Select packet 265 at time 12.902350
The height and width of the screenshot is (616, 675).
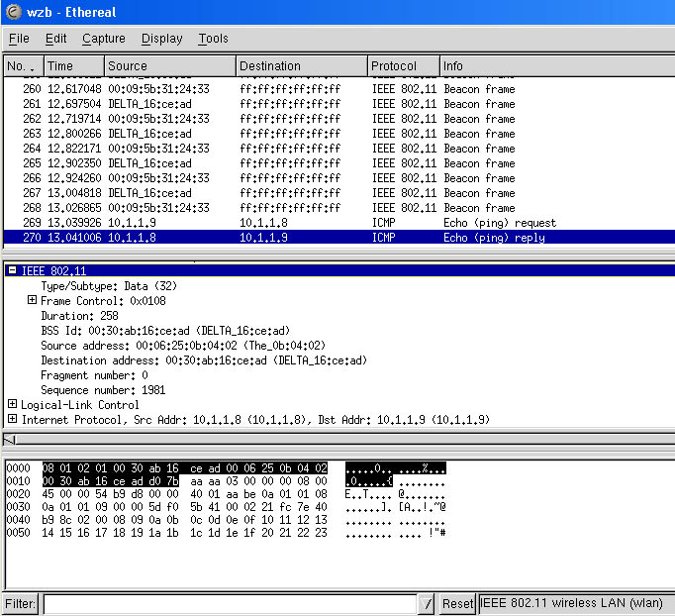tap(339, 163)
